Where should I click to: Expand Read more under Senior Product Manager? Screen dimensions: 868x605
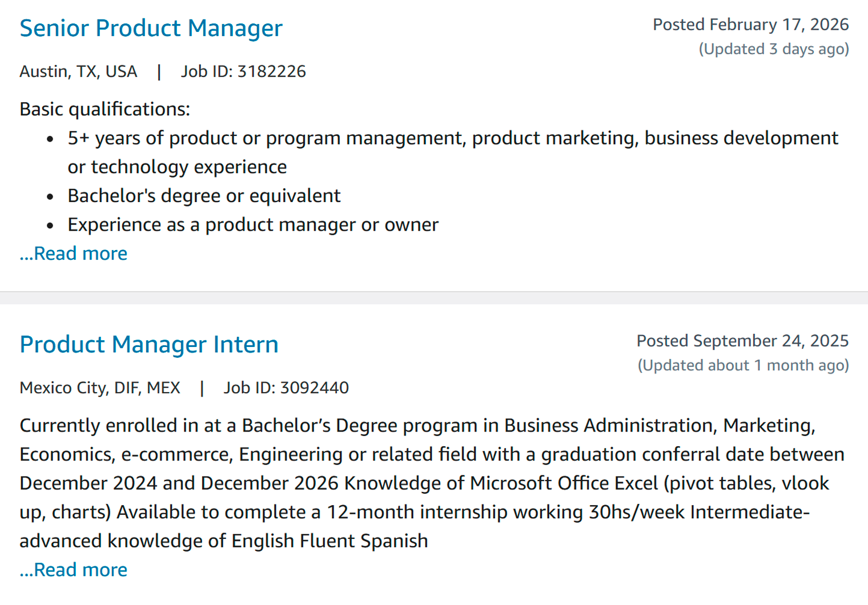point(74,253)
